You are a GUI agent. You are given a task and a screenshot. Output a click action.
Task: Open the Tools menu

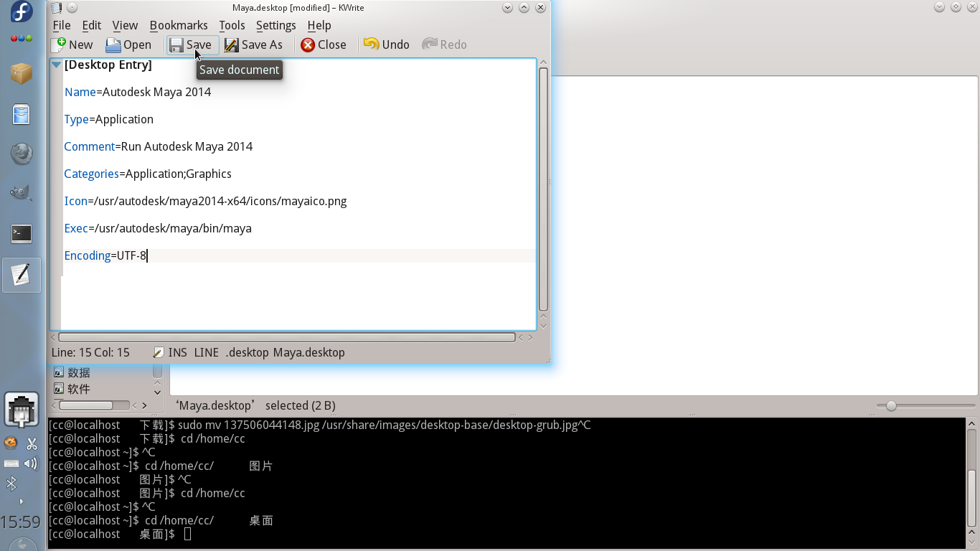[232, 25]
